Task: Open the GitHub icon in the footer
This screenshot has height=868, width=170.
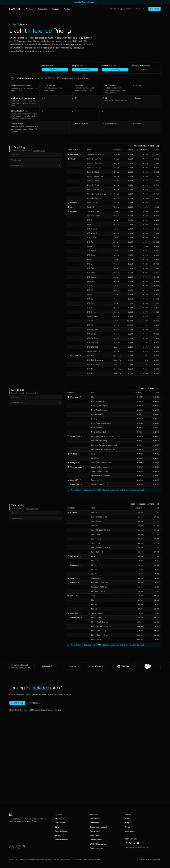Action: 127,843
